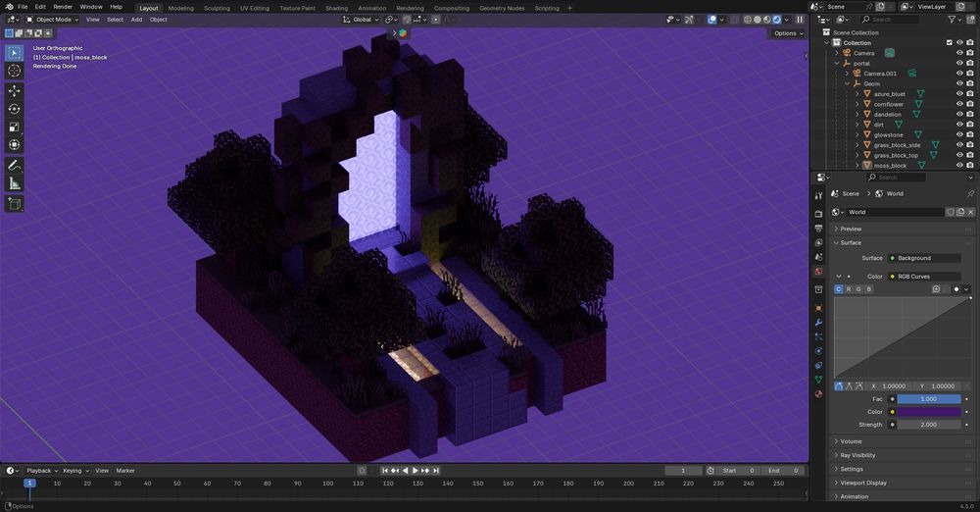This screenshot has height=512, width=980.
Task: Click the pin icon in properties breadcrumb
Action: click(x=970, y=194)
